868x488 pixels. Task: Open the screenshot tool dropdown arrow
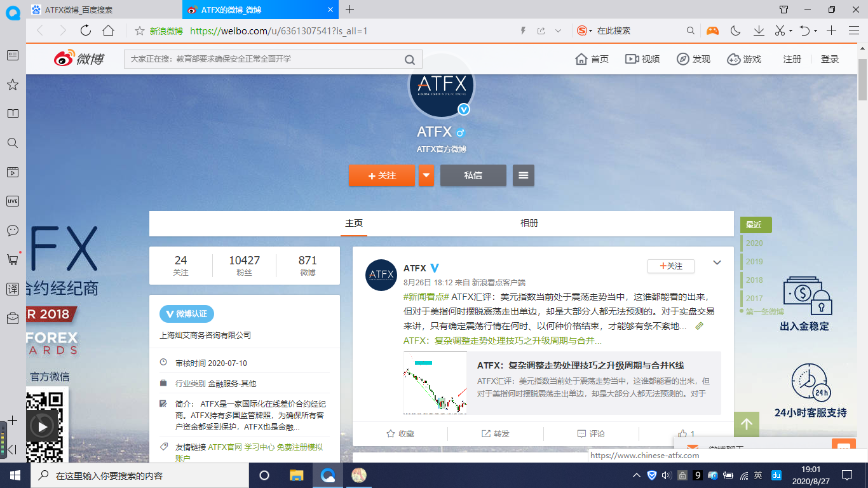pyautogui.click(x=790, y=30)
